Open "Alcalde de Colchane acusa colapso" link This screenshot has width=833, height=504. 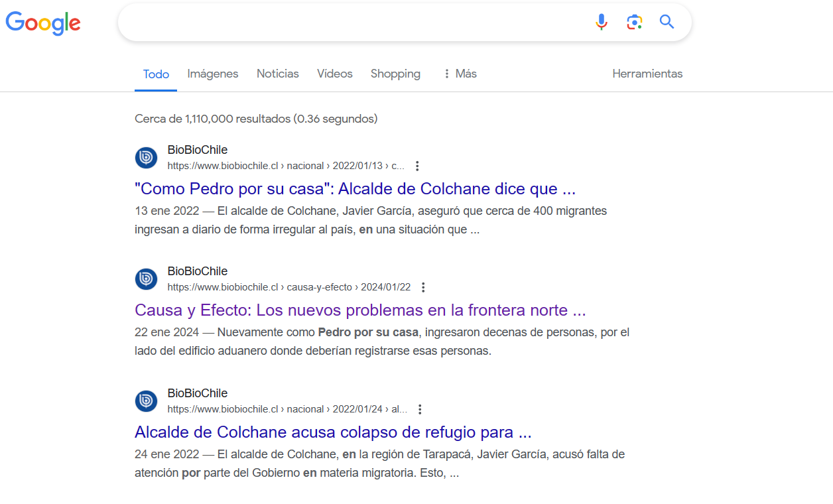coord(333,432)
